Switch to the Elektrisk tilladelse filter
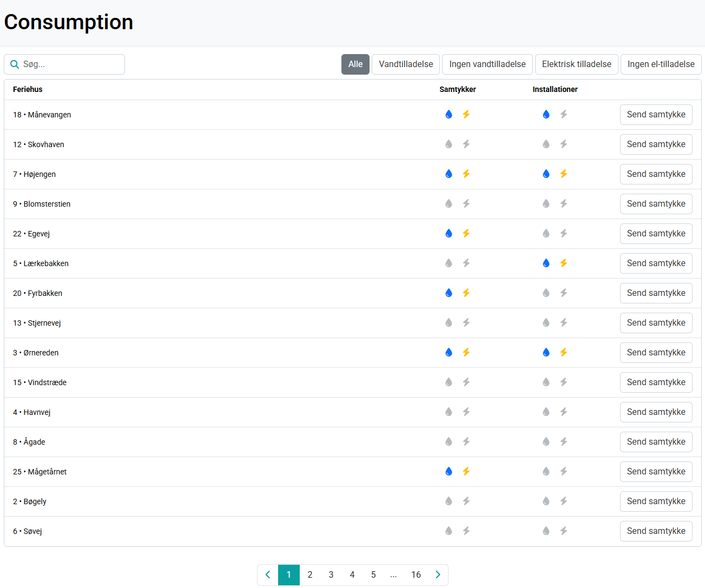Image resolution: width=705 pixels, height=588 pixels. pyautogui.click(x=576, y=64)
